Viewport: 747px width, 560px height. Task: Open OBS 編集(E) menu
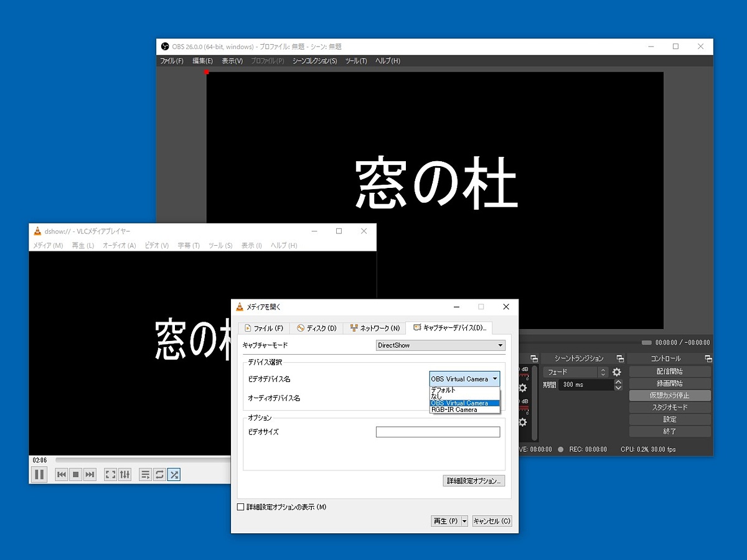(202, 61)
